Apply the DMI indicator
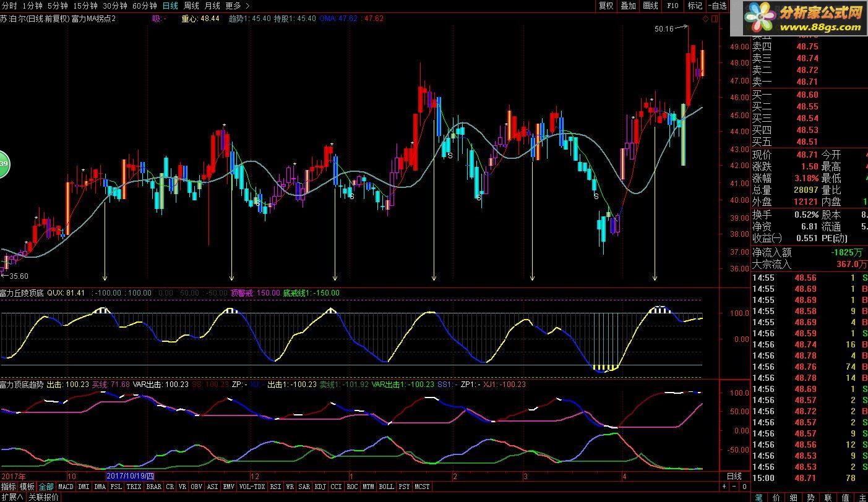The height and width of the screenshot is (502, 868). click(84, 487)
